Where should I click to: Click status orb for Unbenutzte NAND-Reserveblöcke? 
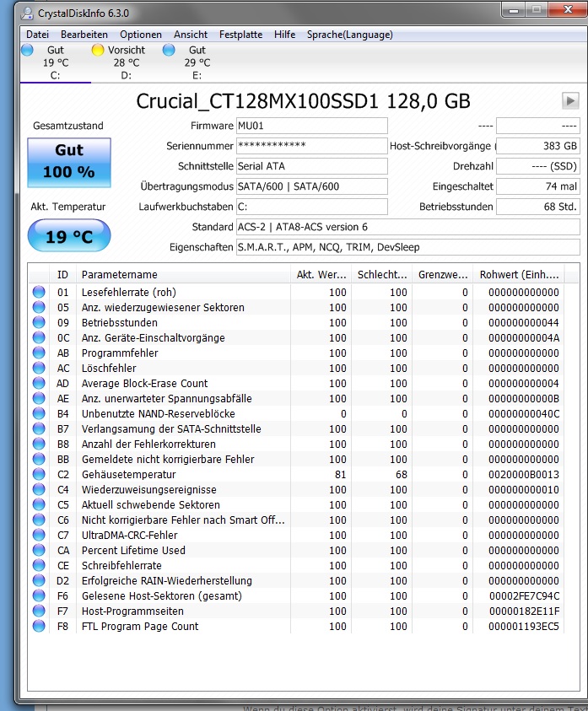39,413
